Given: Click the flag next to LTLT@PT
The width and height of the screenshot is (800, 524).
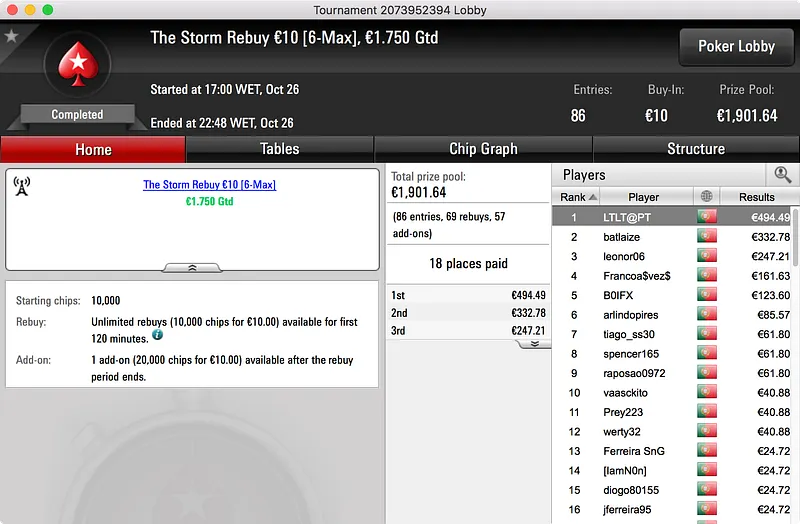Looking at the screenshot, I should 707,217.
